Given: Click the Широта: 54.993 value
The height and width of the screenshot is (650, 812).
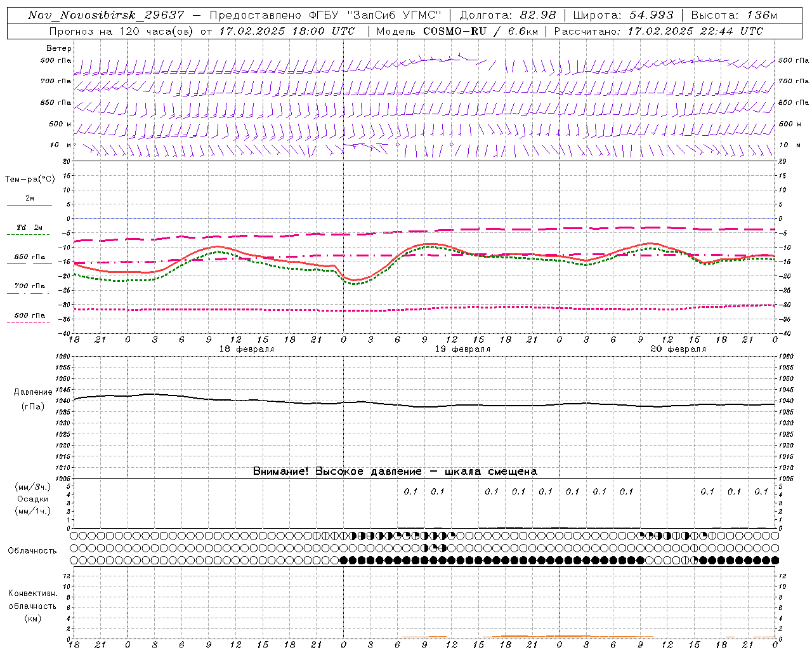Looking at the screenshot, I should 624,15.
